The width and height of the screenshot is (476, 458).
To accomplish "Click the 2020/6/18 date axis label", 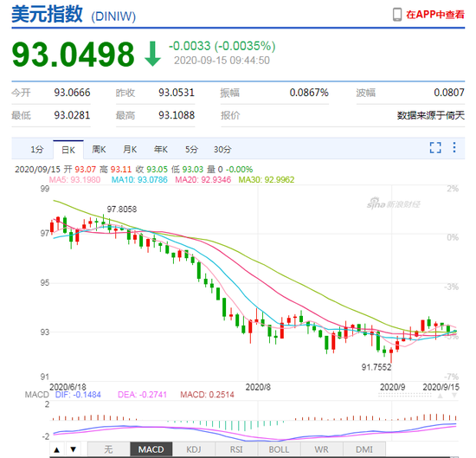I will 68,387.
